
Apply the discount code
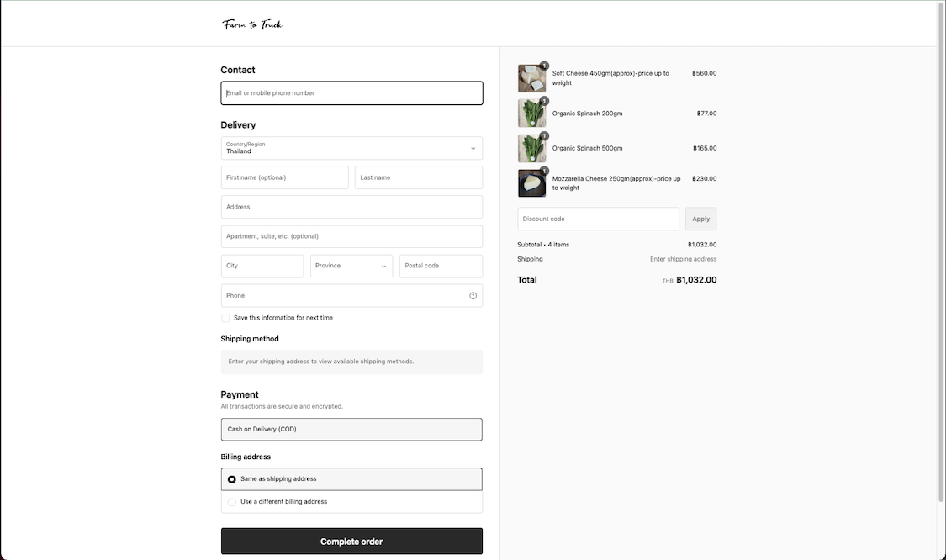[701, 219]
